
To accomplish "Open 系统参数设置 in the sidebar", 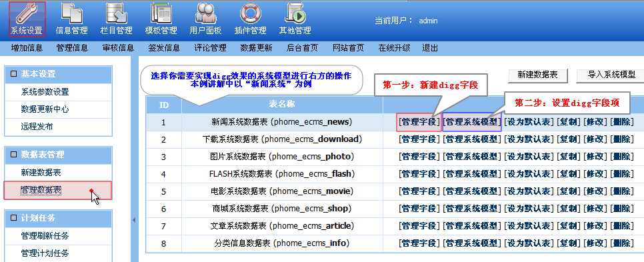I will click(45, 92).
